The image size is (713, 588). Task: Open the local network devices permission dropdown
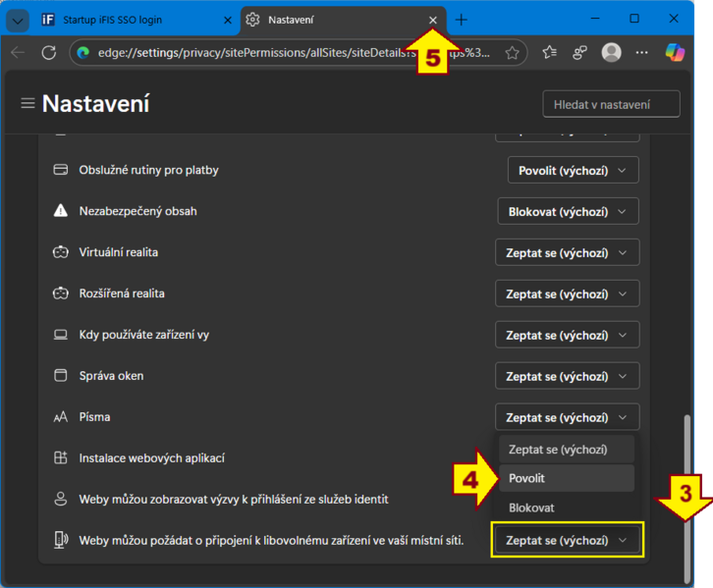567,540
